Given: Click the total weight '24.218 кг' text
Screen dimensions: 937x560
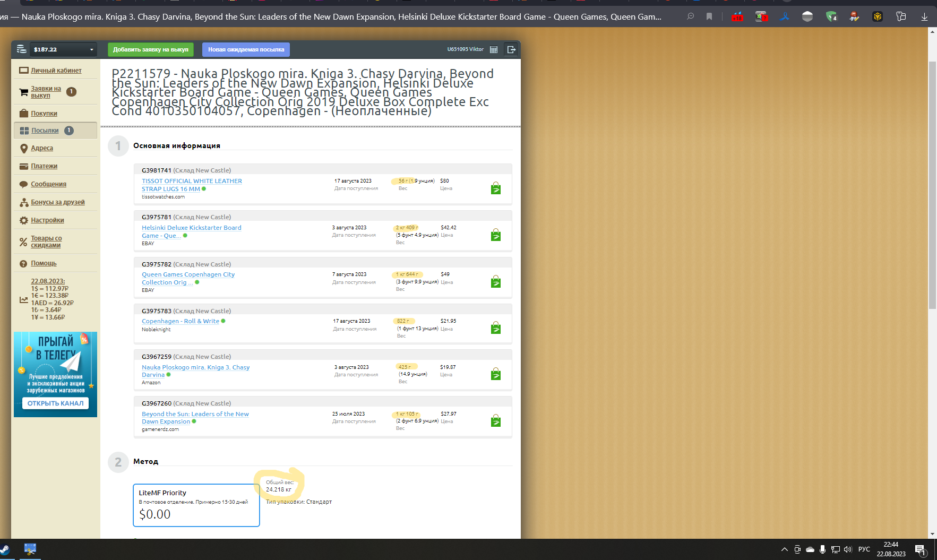Looking at the screenshot, I should [x=279, y=489].
